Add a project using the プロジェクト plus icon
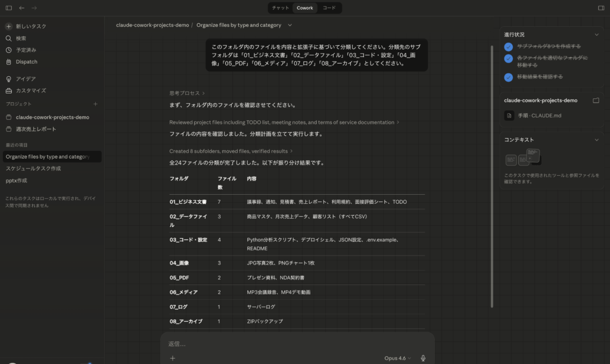The width and height of the screenshot is (610, 364). click(95, 104)
